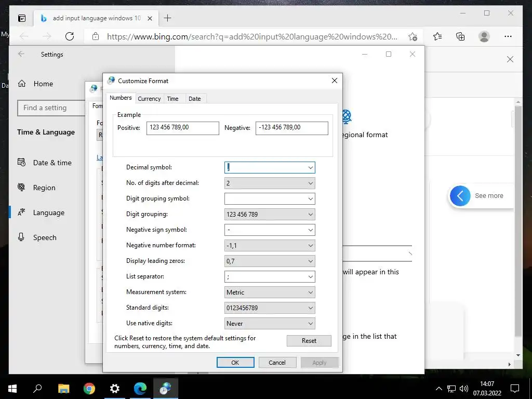Click the Edge page vertical scrollbar
Screen dimensions: 532x399
[x=518, y=220]
